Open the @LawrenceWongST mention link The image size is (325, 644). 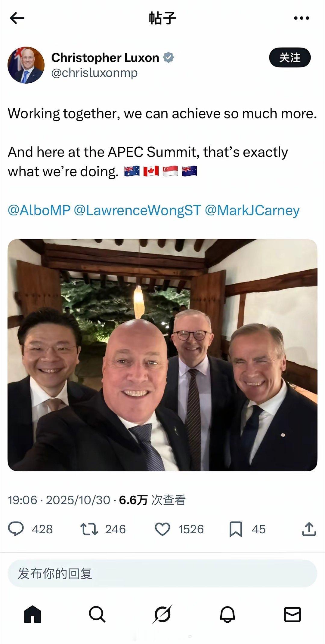[x=137, y=210]
